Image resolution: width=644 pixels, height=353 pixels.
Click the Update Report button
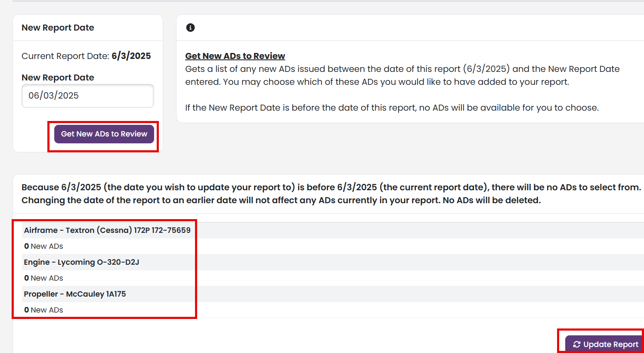pos(605,344)
